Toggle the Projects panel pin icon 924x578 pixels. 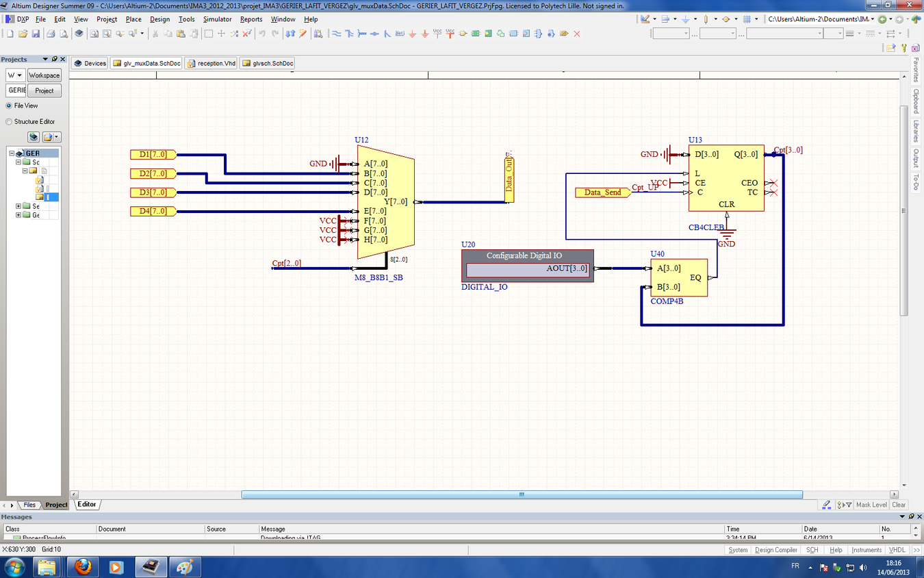click(x=55, y=60)
